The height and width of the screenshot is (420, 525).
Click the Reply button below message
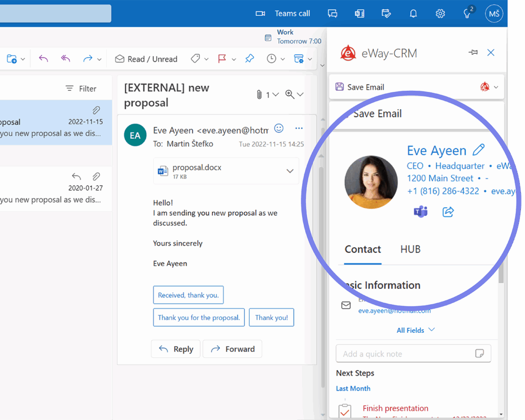coord(176,349)
